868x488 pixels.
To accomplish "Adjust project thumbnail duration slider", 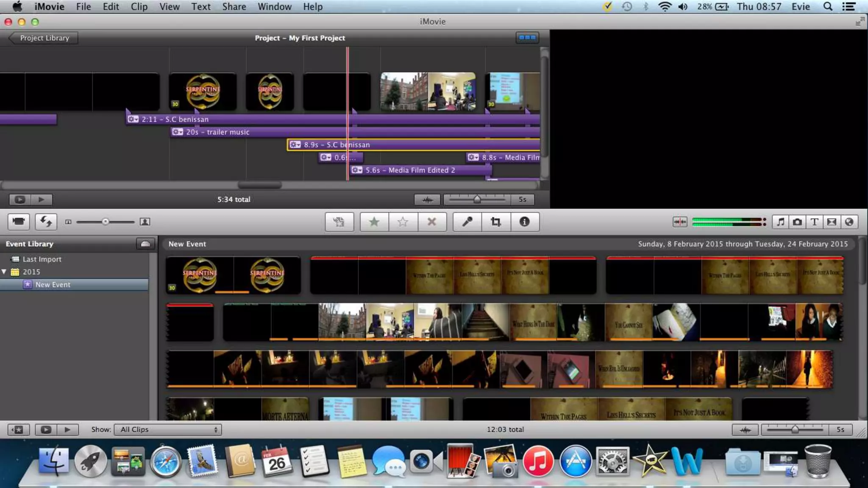I will tap(477, 199).
